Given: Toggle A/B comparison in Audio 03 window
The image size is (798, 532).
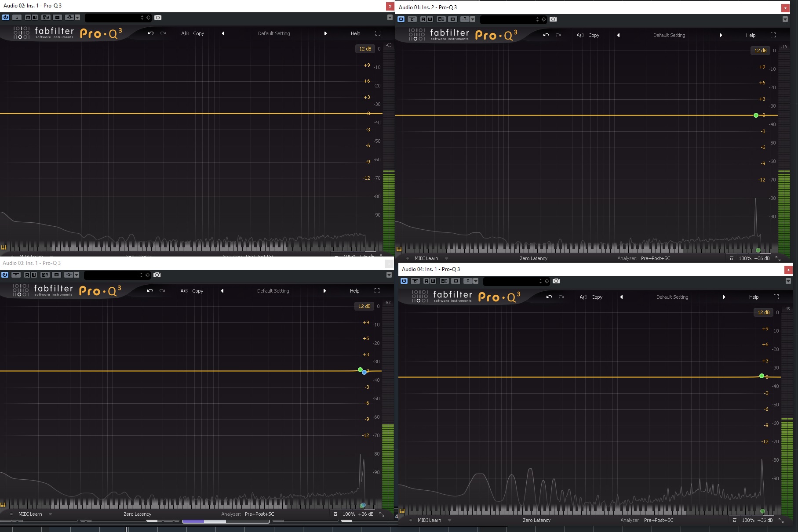Looking at the screenshot, I should pos(184,291).
